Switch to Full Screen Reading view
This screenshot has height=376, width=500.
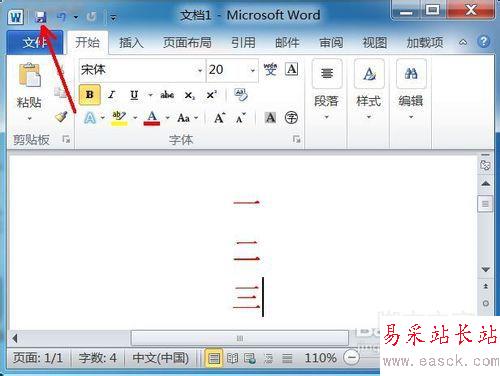[x=232, y=359]
